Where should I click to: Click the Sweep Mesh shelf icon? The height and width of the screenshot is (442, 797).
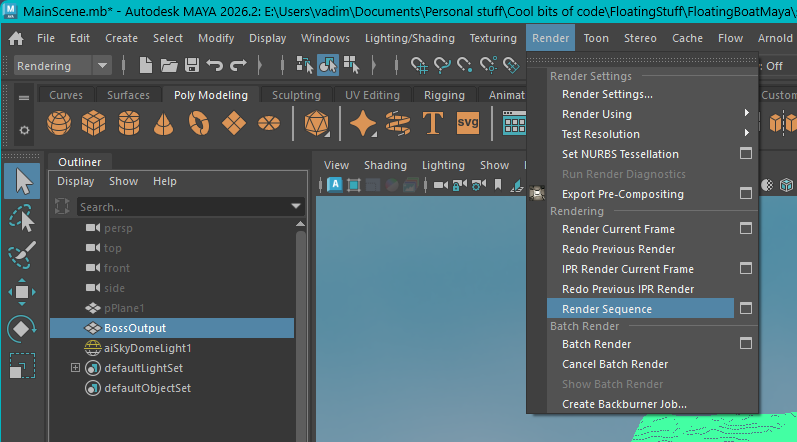click(x=398, y=123)
